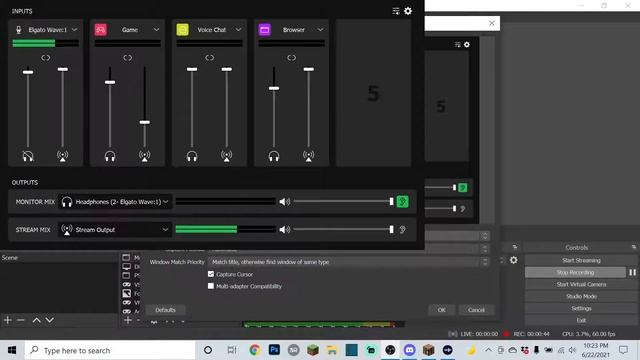Open Task View on taskbar
640x360 pixels.
(x=231, y=350)
